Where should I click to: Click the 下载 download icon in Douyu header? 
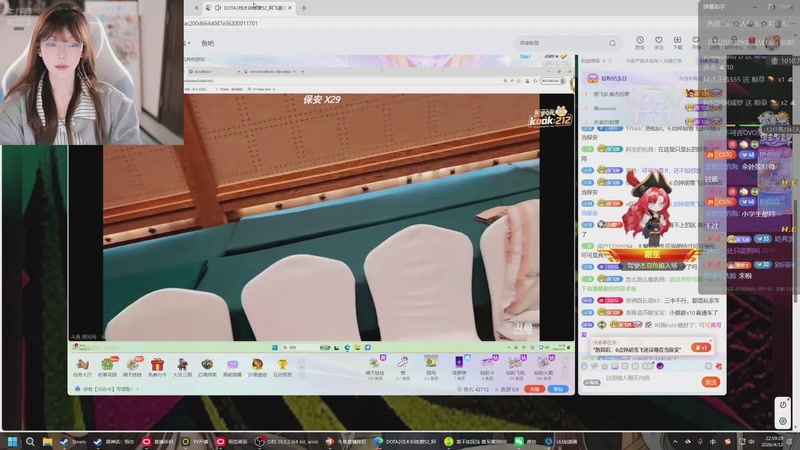click(678, 42)
